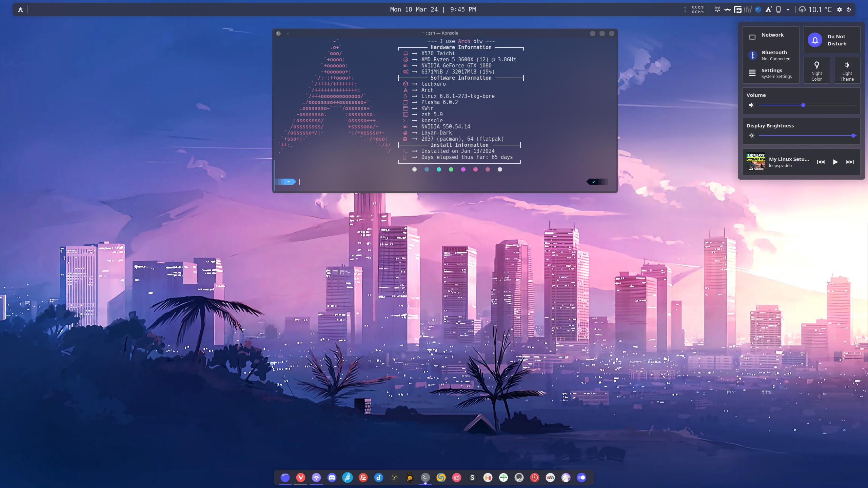The image size is (868, 488).
Task: Open the gear settings icon in top panel
Action: (840, 9)
